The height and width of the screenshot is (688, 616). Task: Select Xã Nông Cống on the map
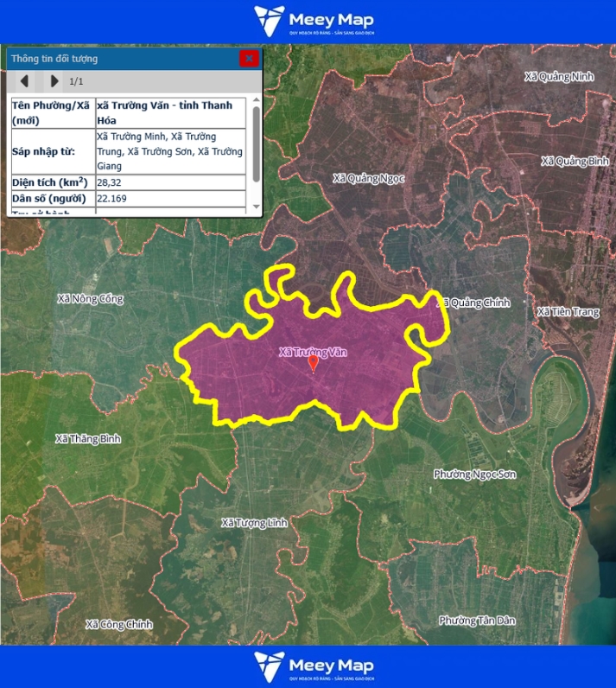(91, 299)
